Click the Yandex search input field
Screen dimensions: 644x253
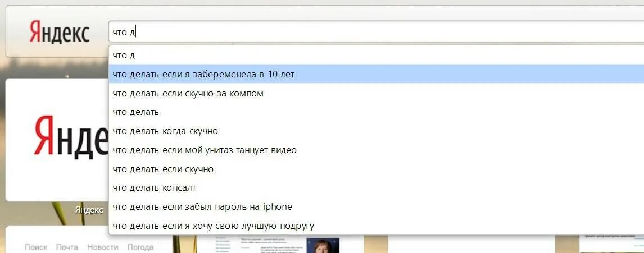376,32
